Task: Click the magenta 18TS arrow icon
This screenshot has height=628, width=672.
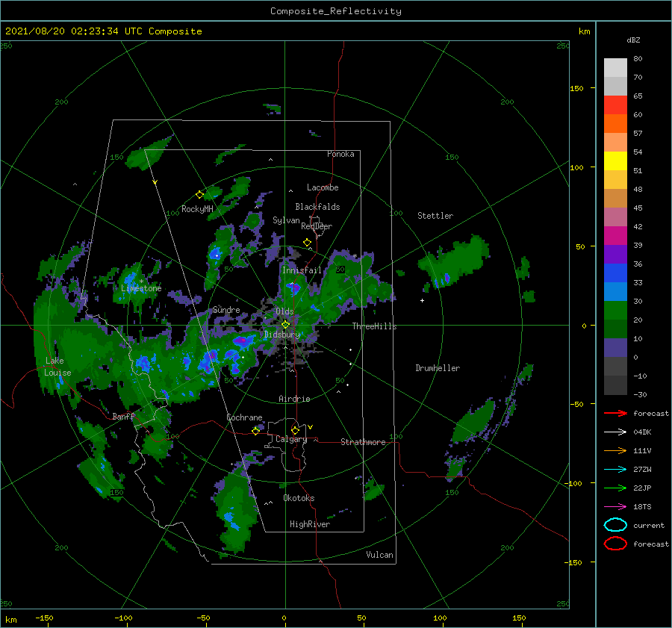Action: click(x=615, y=507)
